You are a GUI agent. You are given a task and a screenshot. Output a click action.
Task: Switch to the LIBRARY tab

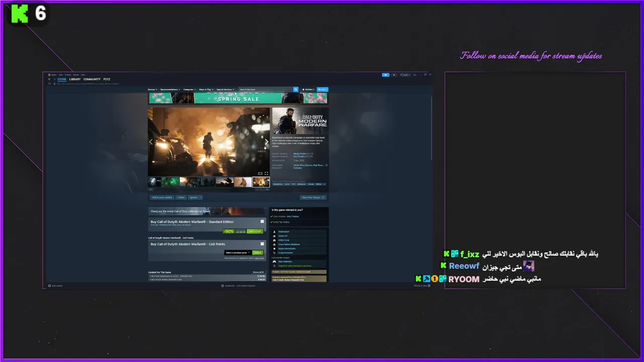(x=75, y=79)
